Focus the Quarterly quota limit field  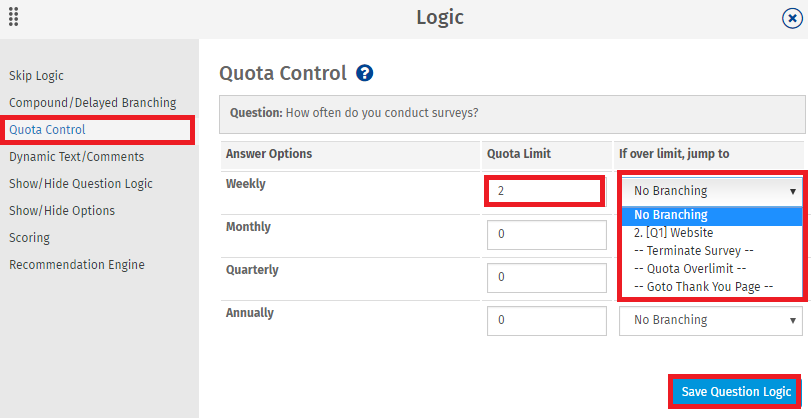[547, 277]
